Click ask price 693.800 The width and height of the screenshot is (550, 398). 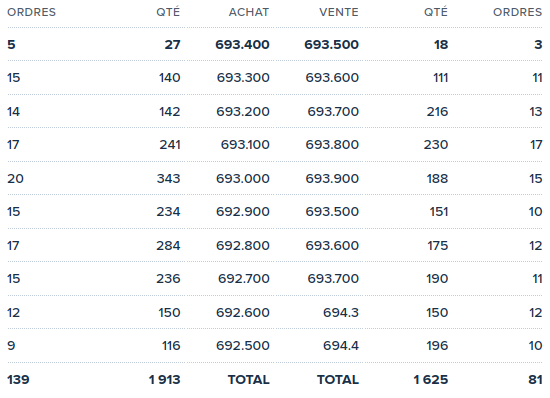point(332,144)
